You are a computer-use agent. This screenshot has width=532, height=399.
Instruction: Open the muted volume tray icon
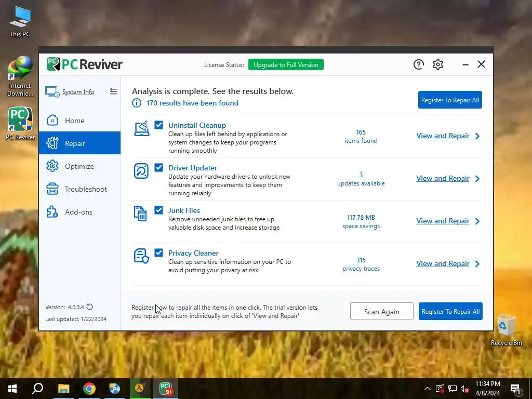click(x=465, y=389)
